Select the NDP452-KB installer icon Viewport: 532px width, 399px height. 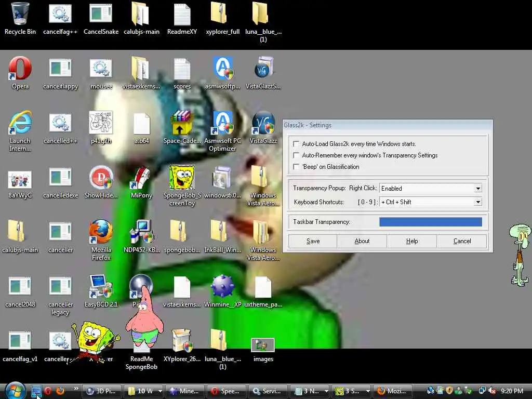(141, 236)
